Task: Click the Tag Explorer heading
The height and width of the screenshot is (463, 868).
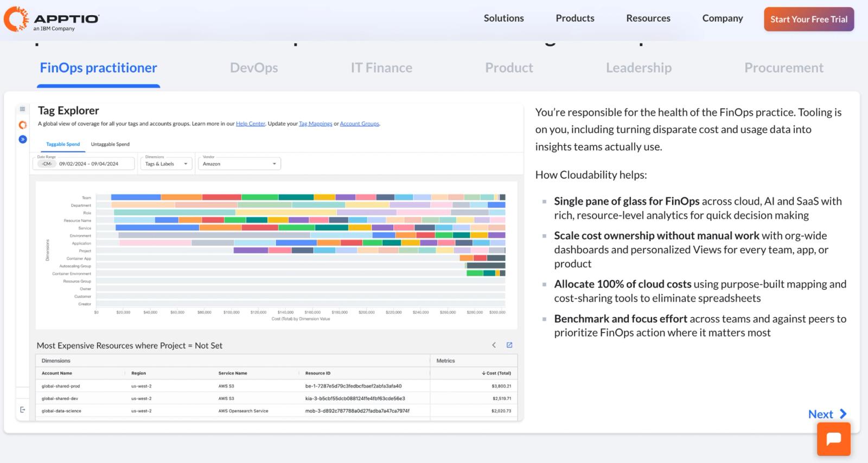Action: pyautogui.click(x=68, y=111)
